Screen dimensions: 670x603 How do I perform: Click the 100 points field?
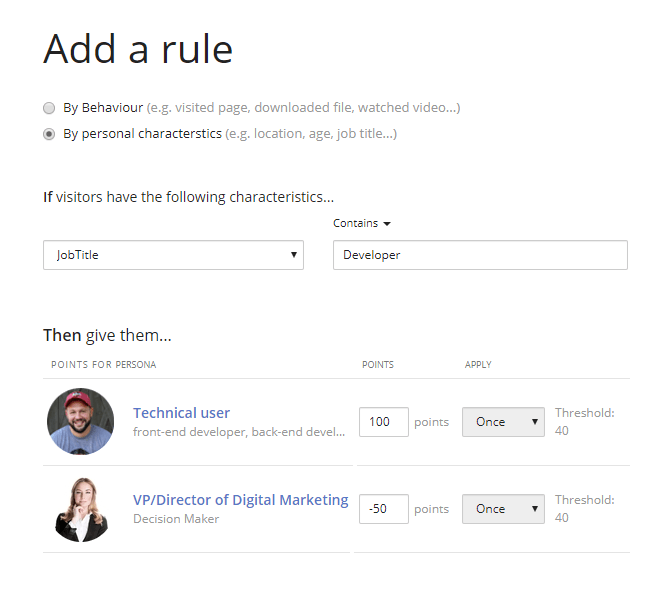tap(383, 422)
